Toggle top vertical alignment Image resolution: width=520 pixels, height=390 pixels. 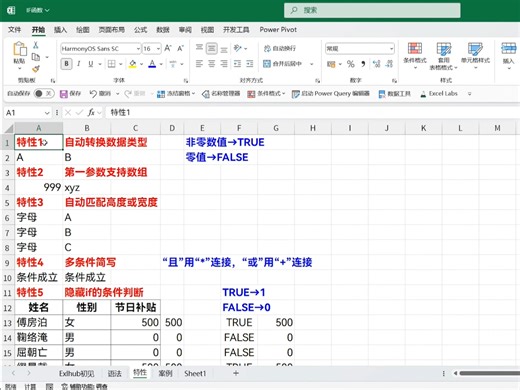coord(199,48)
